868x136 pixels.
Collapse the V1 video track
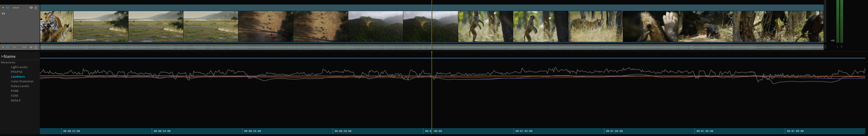[3, 8]
